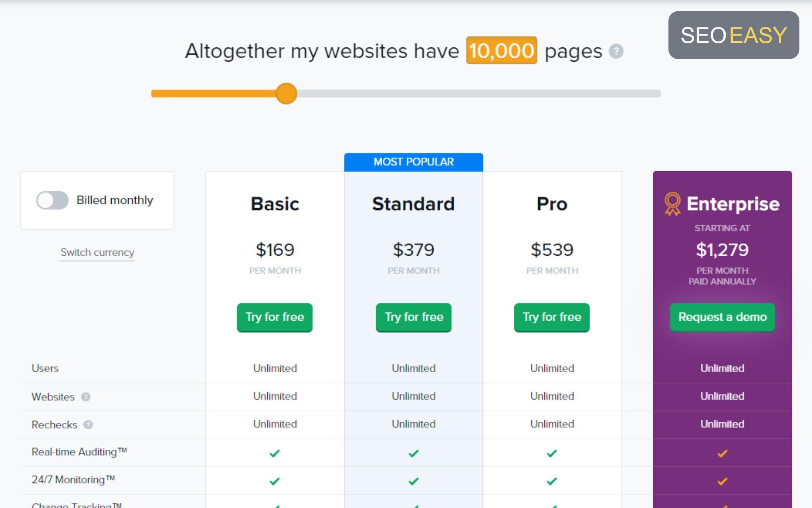The width and height of the screenshot is (812, 508).
Task: Click the Rechecks row label
Action: pos(54,425)
